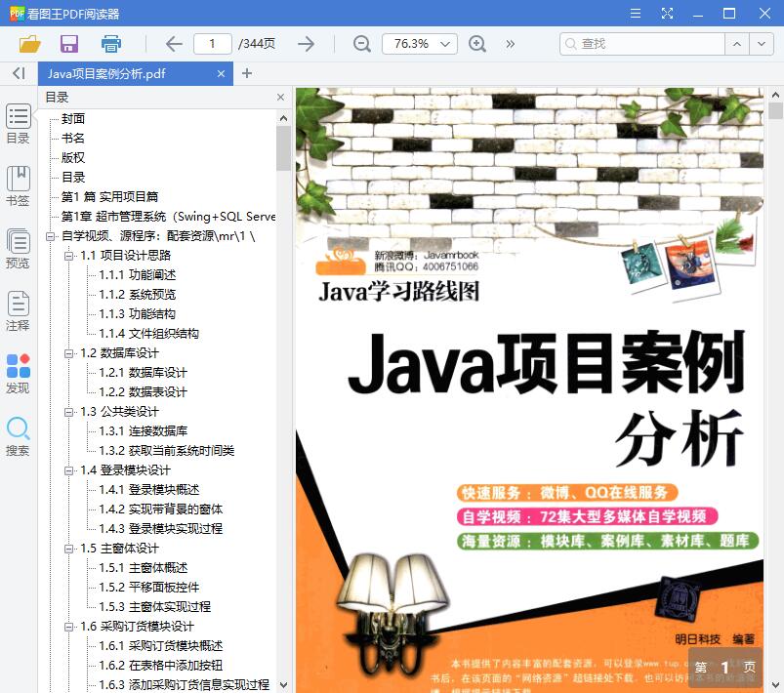Viewport: 784px width, 693px height.
Task: Collapse the 1.1 项目设计思路 node
Action: [x=68, y=256]
